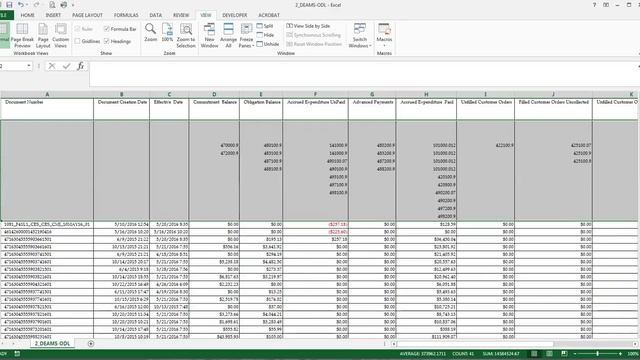Click the Obligation Balance header cell

(x=261, y=109)
